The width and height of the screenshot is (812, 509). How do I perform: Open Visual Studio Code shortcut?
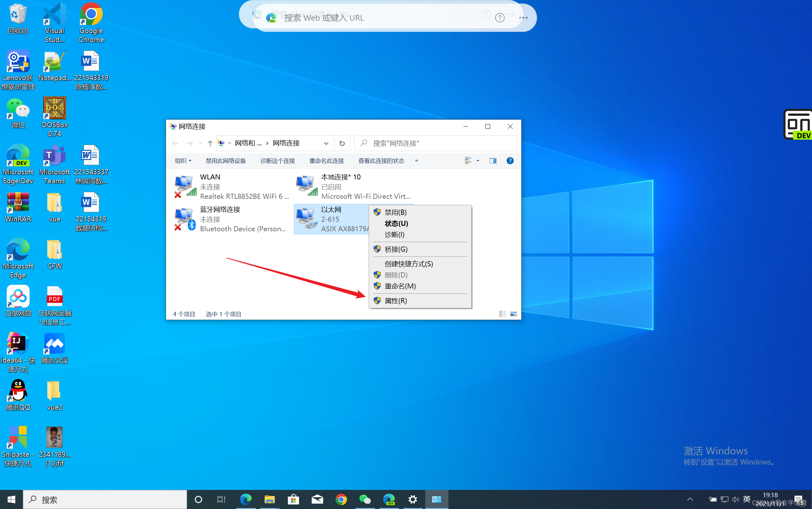54,23
